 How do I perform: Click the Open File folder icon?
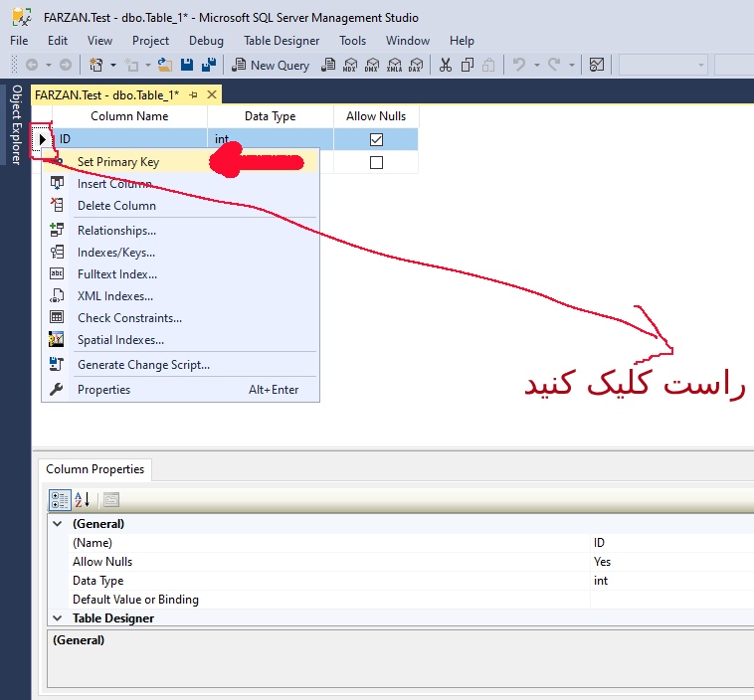tap(165, 65)
